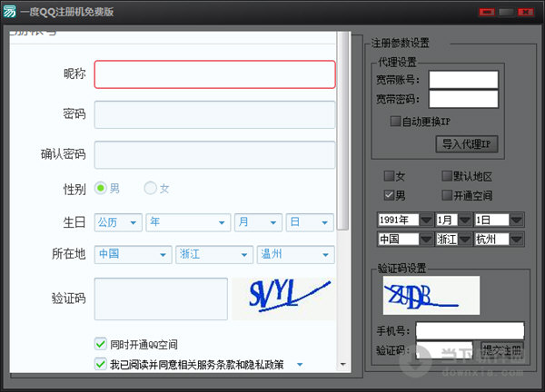
Task: Click the form's vertical scrollbar thumb
Action: click(343, 131)
